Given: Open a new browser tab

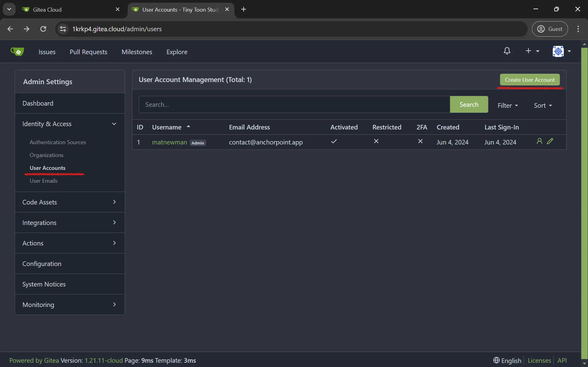Looking at the screenshot, I should pos(244,9).
